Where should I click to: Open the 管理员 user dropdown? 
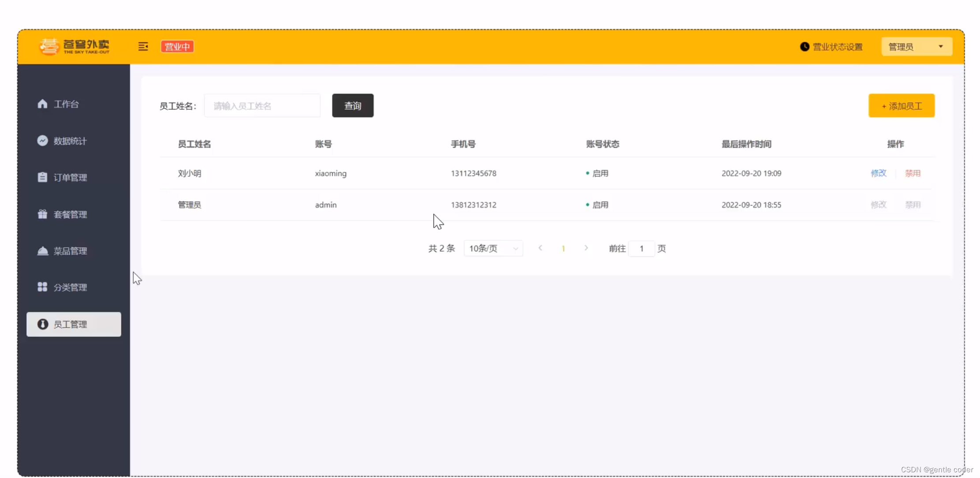point(916,47)
